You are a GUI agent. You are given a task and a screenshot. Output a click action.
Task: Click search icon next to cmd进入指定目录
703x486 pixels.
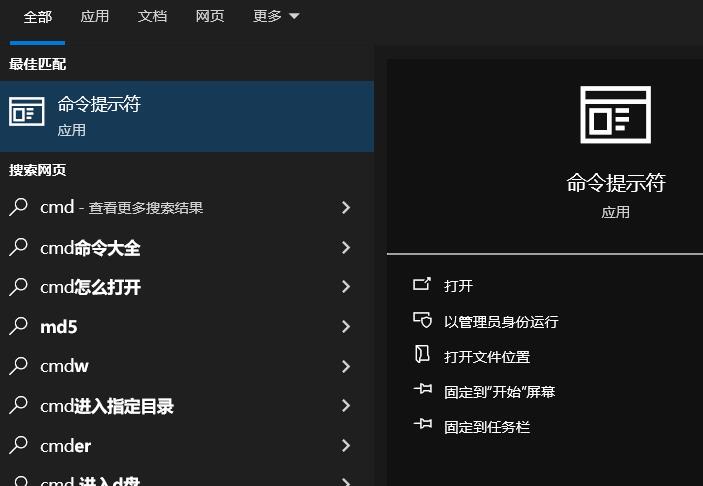pyautogui.click(x=18, y=405)
